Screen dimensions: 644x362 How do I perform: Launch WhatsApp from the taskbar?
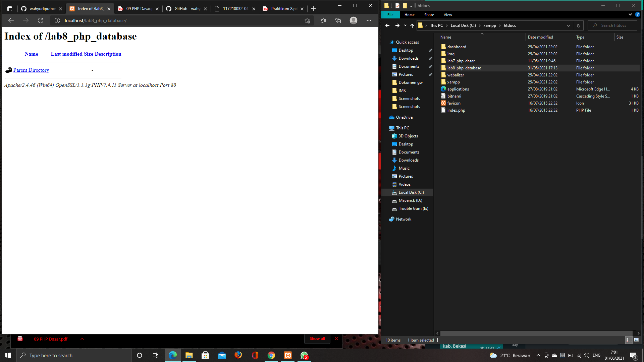(x=304, y=355)
